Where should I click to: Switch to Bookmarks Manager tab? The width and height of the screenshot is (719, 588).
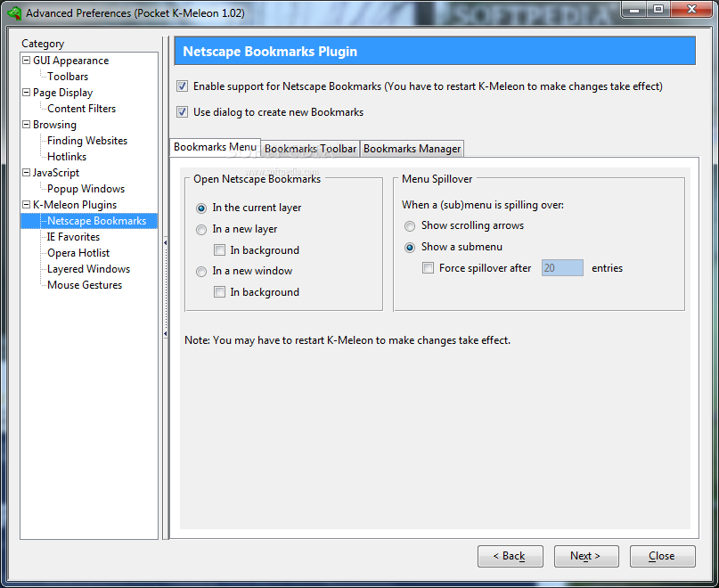[412, 149]
